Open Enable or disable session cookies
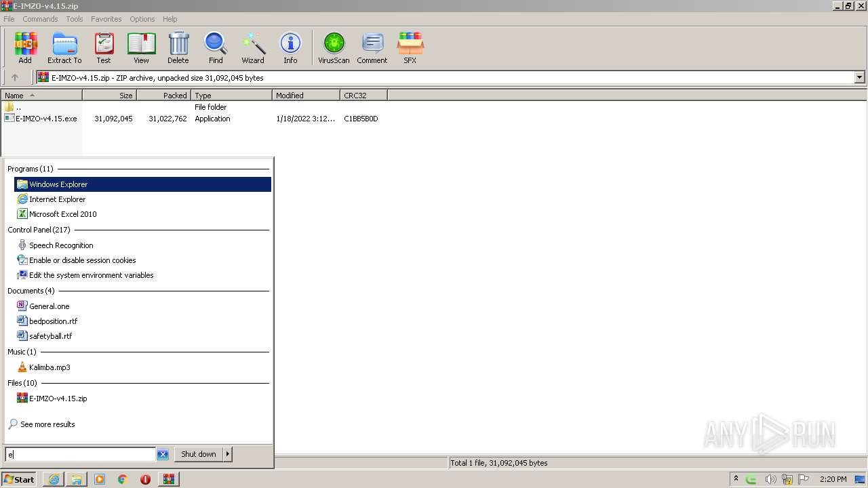868x488 pixels. tap(142, 260)
